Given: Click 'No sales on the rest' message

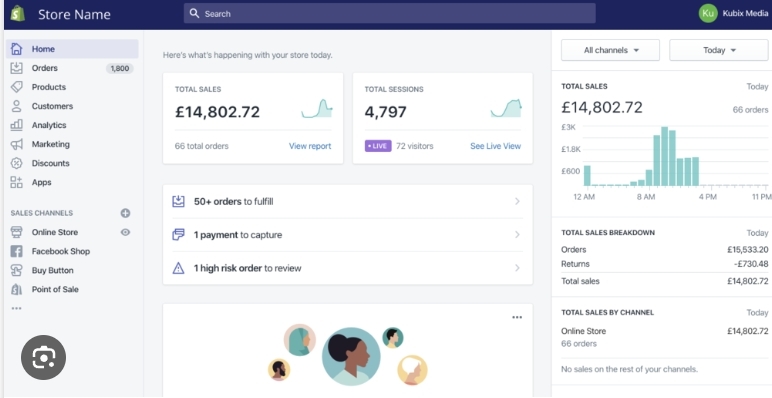Looking at the screenshot, I should coord(629,369).
